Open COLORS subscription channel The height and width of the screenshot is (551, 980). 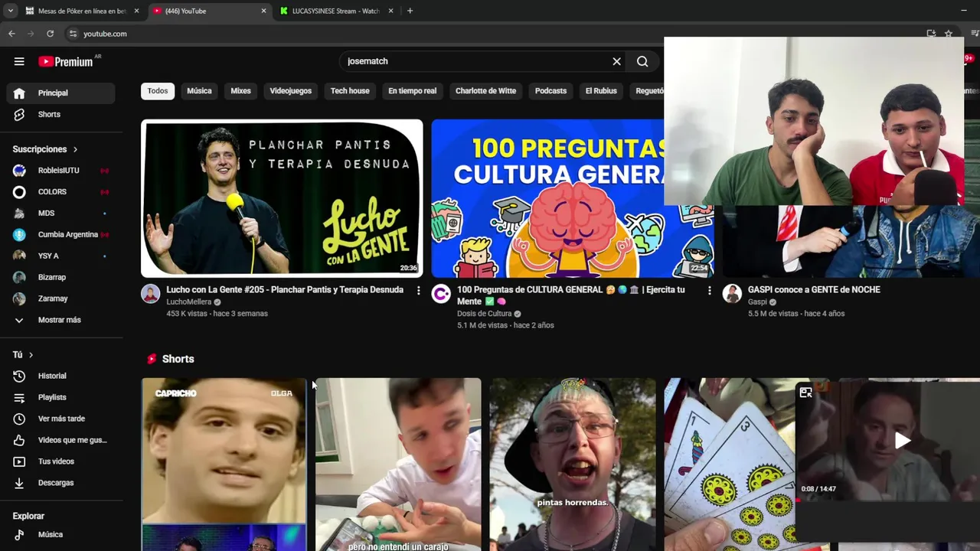click(x=60, y=191)
